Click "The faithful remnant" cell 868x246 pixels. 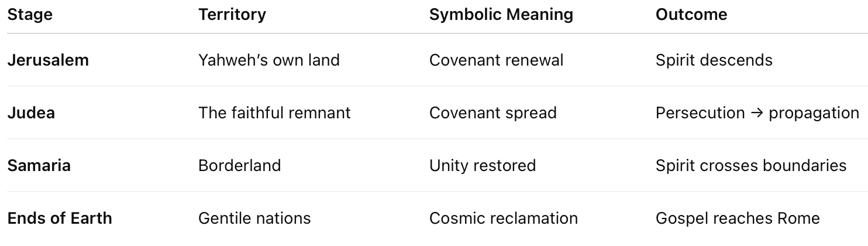pyautogui.click(x=274, y=112)
